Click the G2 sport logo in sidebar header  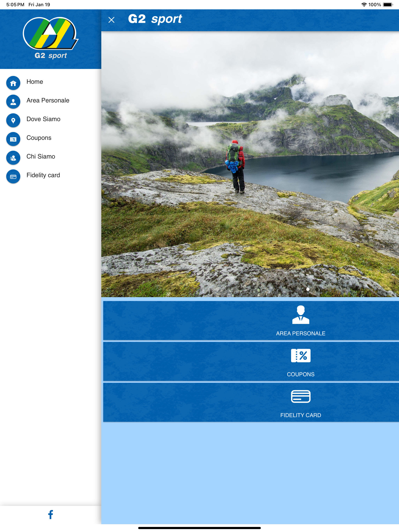pos(50,38)
